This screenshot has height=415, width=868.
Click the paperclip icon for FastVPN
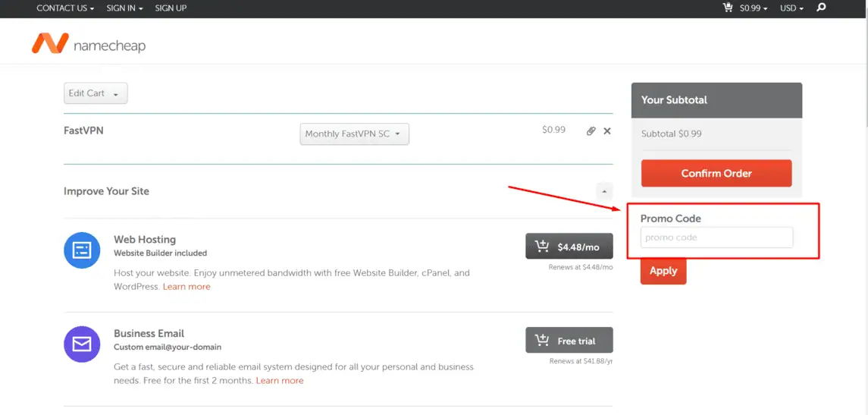point(591,130)
